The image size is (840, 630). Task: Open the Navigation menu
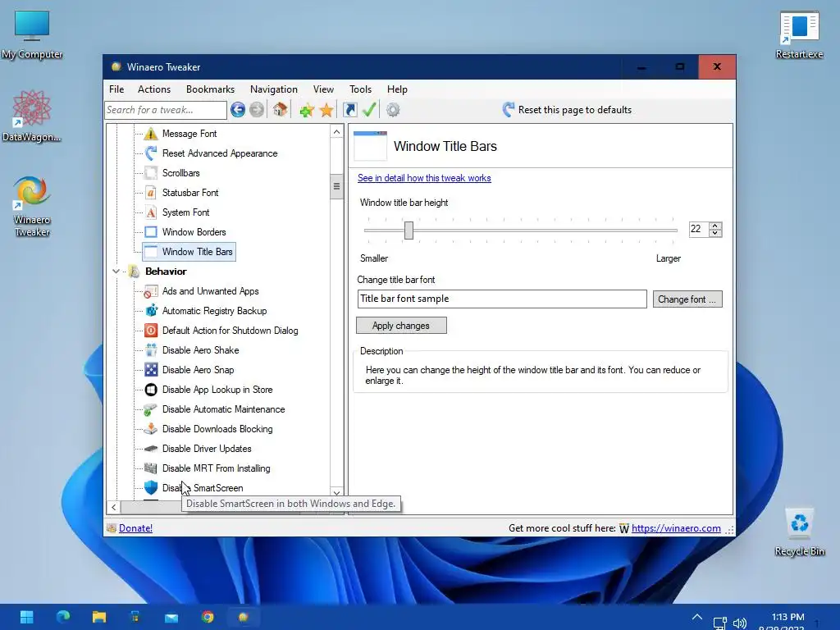274,89
